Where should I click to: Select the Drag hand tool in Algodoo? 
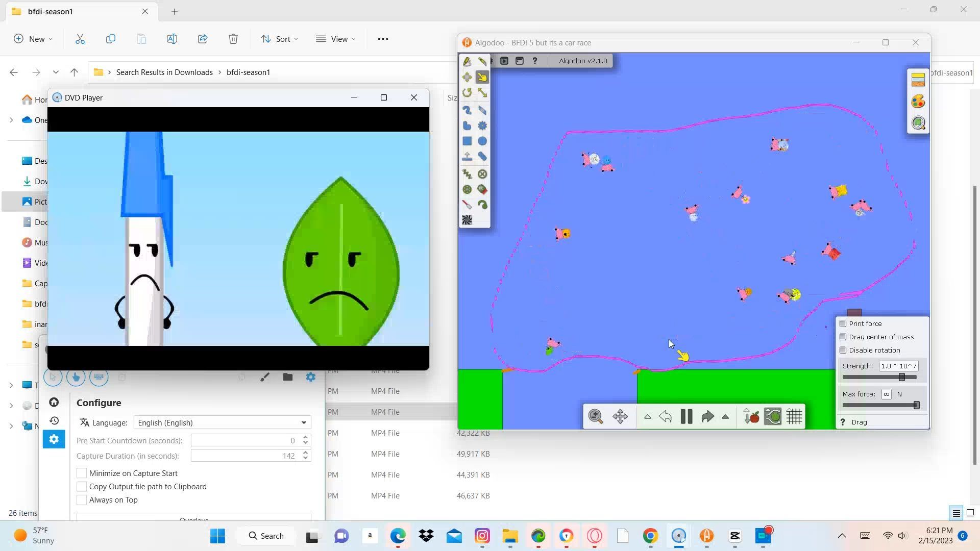tap(482, 77)
